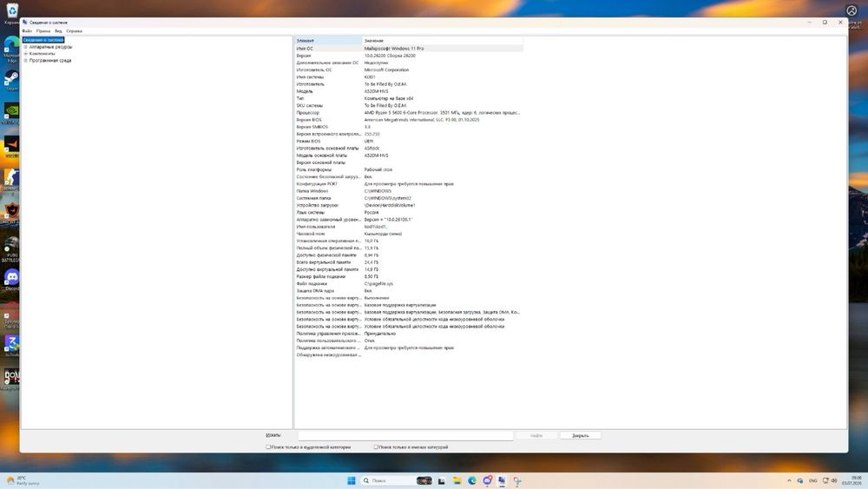Show hidden system tray icons

[x=789, y=480]
